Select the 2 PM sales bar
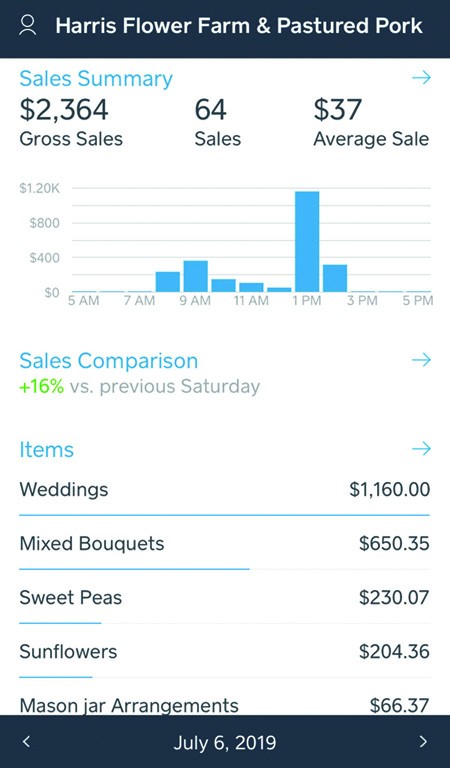The height and width of the screenshot is (768, 450). (335, 278)
